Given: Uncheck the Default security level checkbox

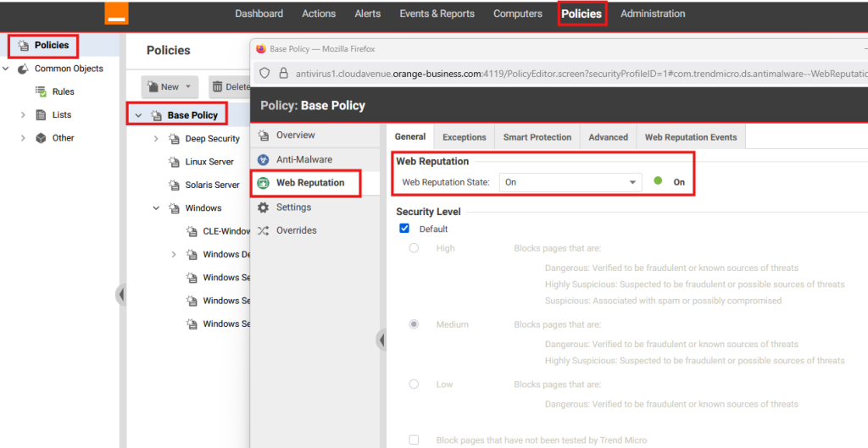Looking at the screenshot, I should pyautogui.click(x=404, y=229).
